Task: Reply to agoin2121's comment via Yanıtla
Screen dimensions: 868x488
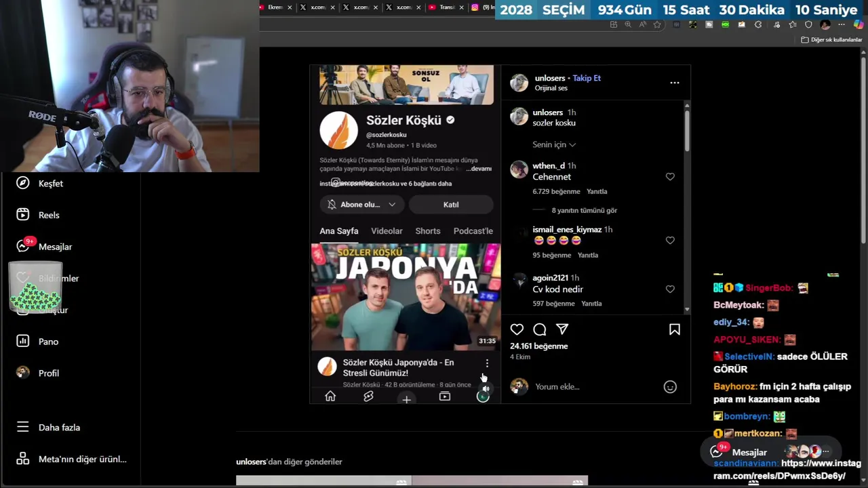Action: (591, 304)
